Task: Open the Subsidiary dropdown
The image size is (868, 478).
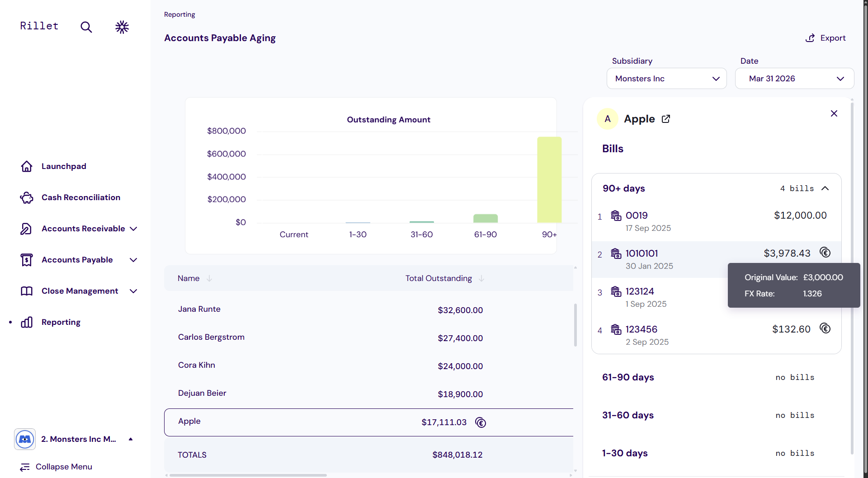Action: click(666, 79)
